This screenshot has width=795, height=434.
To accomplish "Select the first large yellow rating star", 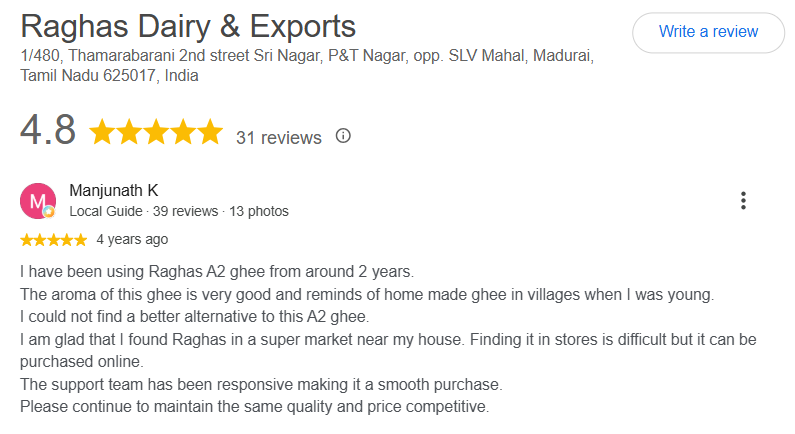I will [x=102, y=132].
